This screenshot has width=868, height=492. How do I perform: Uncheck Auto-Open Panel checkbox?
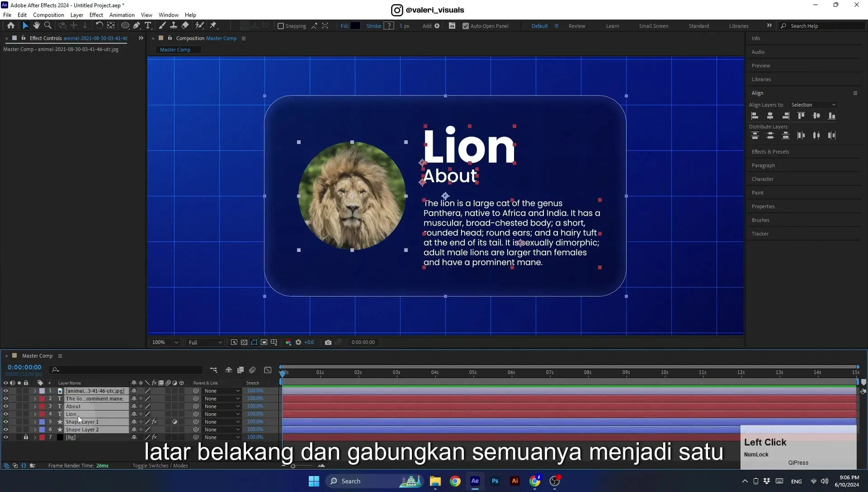(466, 26)
